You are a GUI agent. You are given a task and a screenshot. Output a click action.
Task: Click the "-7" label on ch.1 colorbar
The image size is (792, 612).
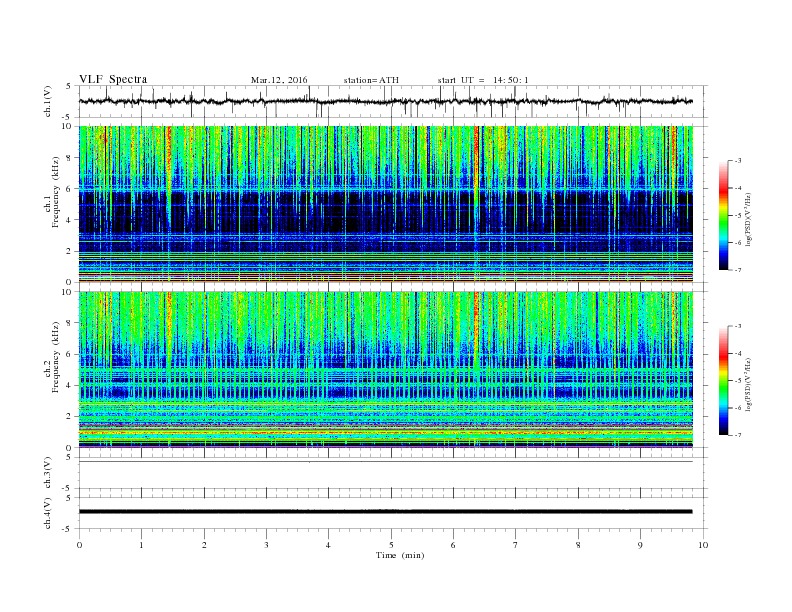(737, 270)
